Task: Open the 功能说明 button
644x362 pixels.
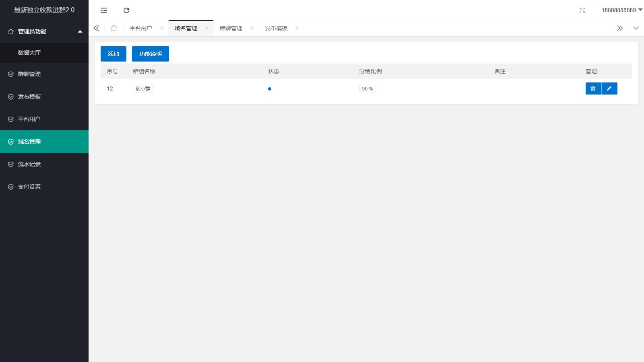Action: (x=151, y=54)
